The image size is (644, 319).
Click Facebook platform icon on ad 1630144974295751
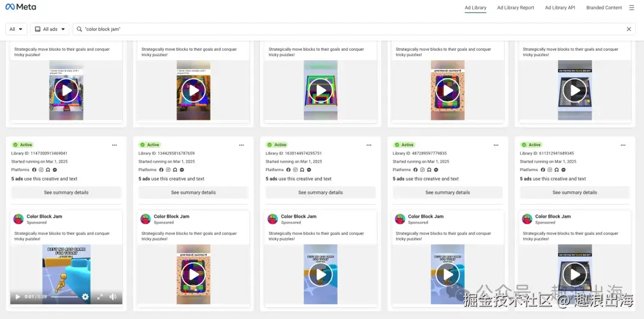[x=289, y=169]
